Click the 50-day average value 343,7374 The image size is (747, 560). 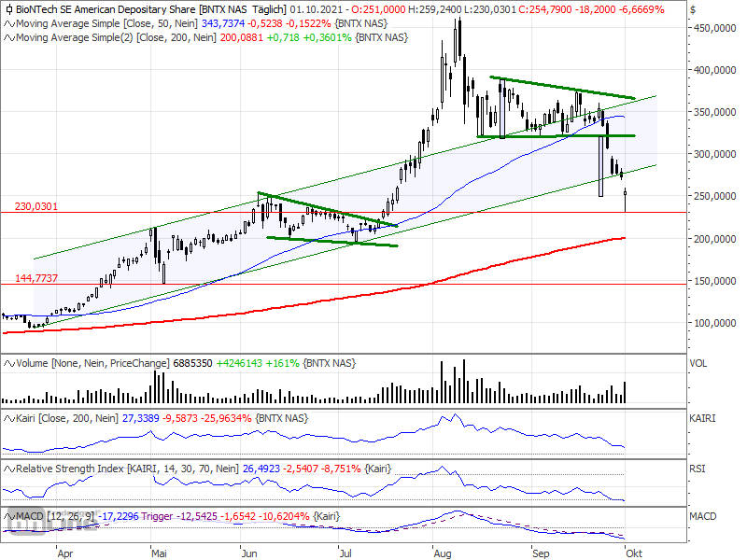click(223, 24)
